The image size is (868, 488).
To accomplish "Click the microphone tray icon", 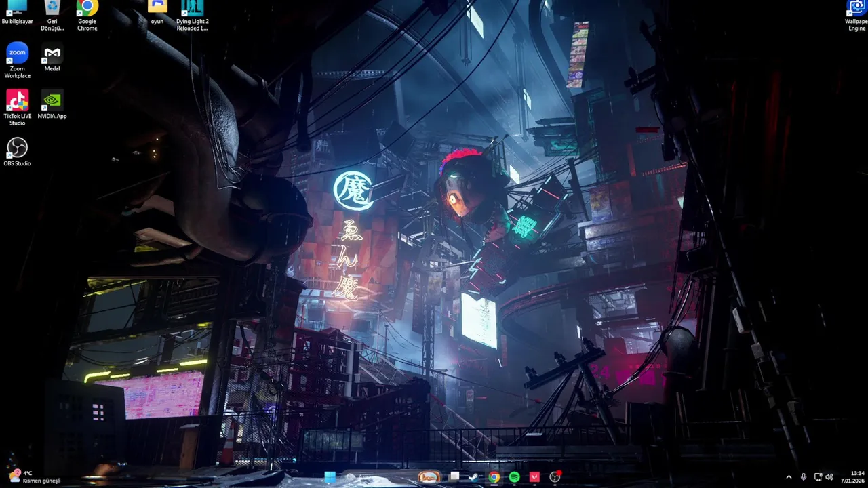I will pos(804,477).
